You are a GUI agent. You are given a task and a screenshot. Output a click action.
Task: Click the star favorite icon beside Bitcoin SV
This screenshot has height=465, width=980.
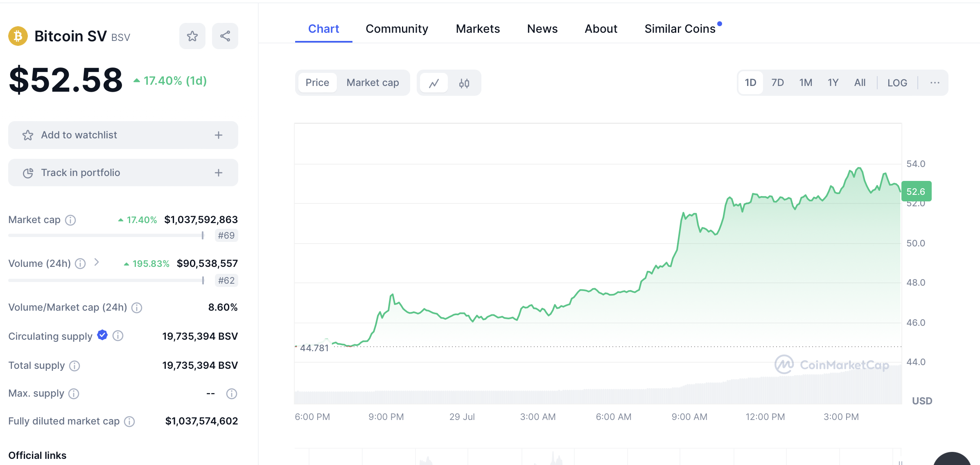[x=192, y=36]
